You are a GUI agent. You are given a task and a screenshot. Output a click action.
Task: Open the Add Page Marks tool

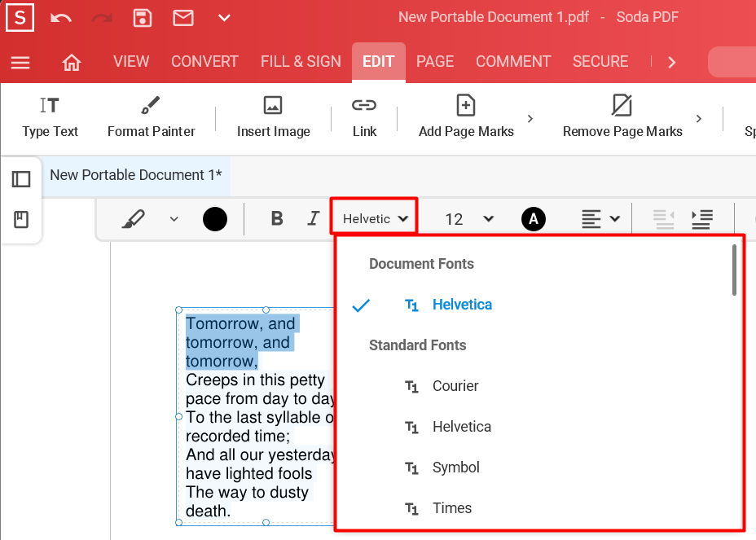click(465, 118)
